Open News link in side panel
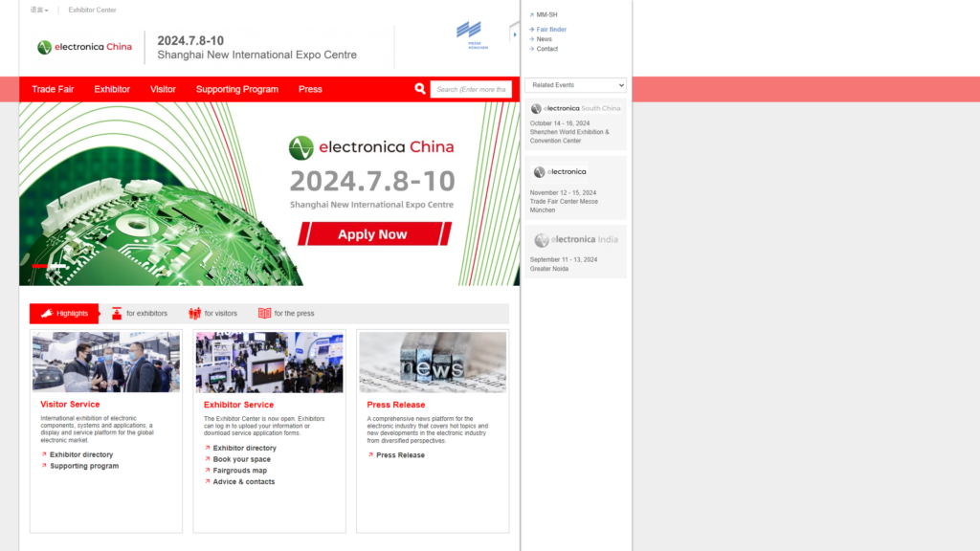This screenshot has width=980, height=551. pyautogui.click(x=545, y=38)
